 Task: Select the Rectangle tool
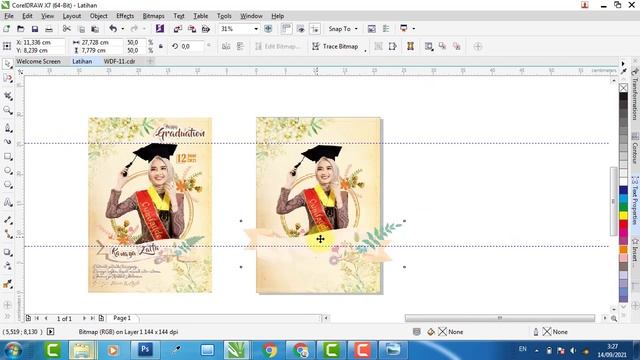click(x=7, y=156)
